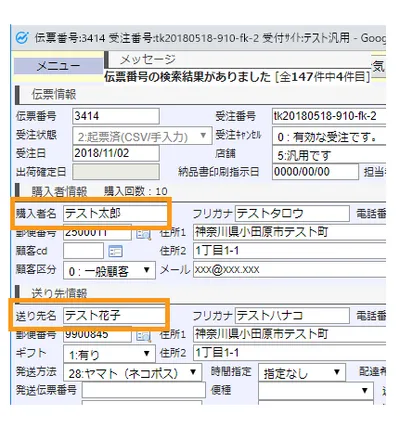Image resolution: width=400 pixels, height=429 pixels.
Task: Click the メッセージ header label
Action: click(x=147, y=60)
